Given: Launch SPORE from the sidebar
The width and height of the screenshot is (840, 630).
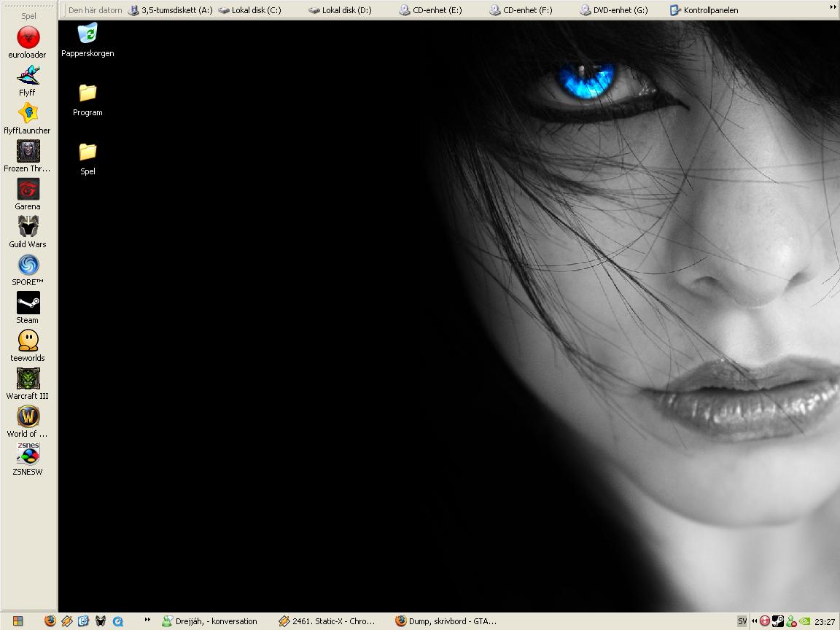Looking at the screenshot, I should (28, 270).
